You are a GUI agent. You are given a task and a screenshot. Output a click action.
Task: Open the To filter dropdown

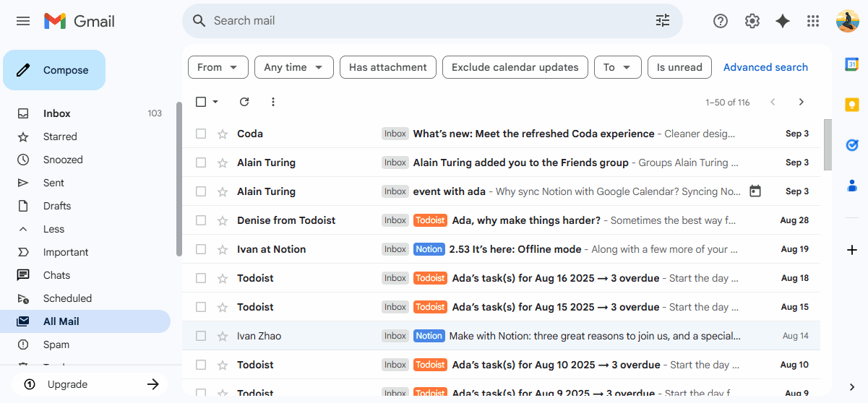click(x=617, y=67)
